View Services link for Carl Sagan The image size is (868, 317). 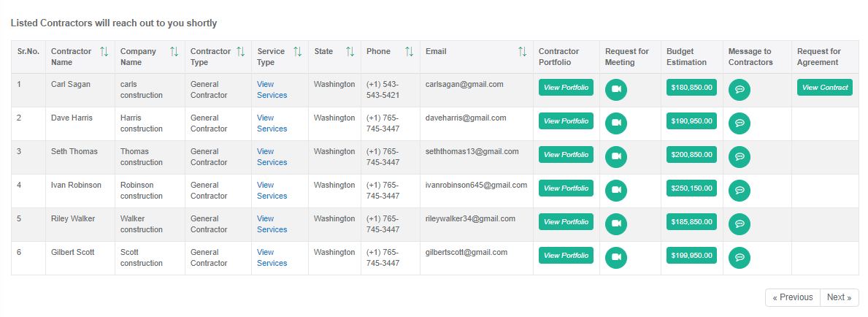click(x=272, y=90)
